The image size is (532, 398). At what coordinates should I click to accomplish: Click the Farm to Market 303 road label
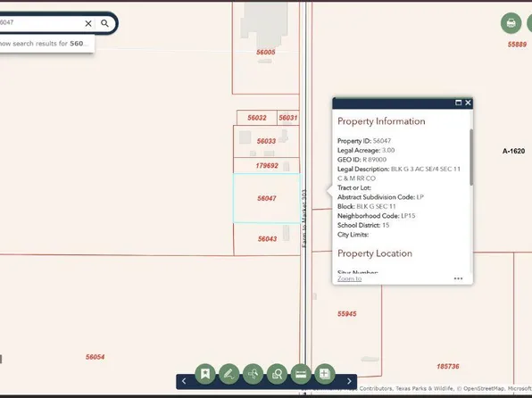[304, 218]
